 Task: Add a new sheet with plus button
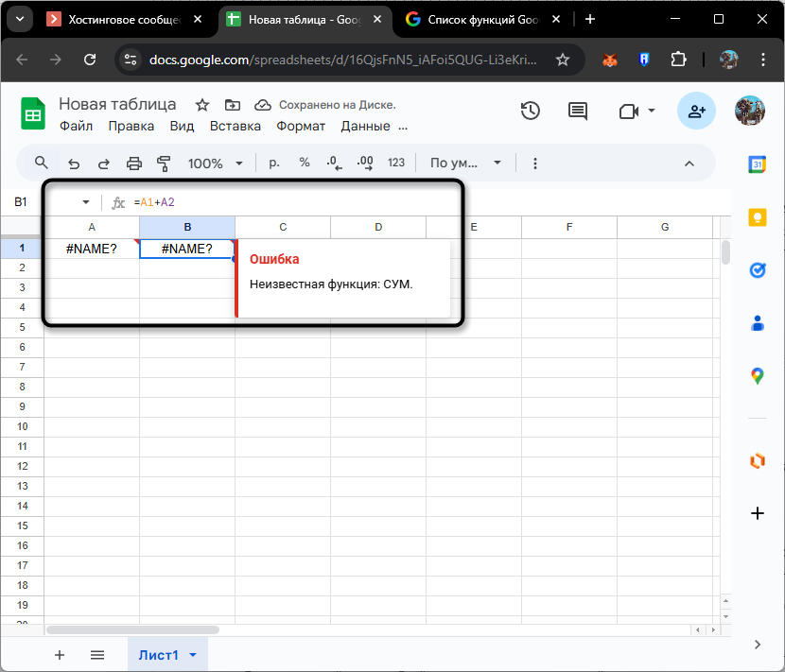click(60, 655)
